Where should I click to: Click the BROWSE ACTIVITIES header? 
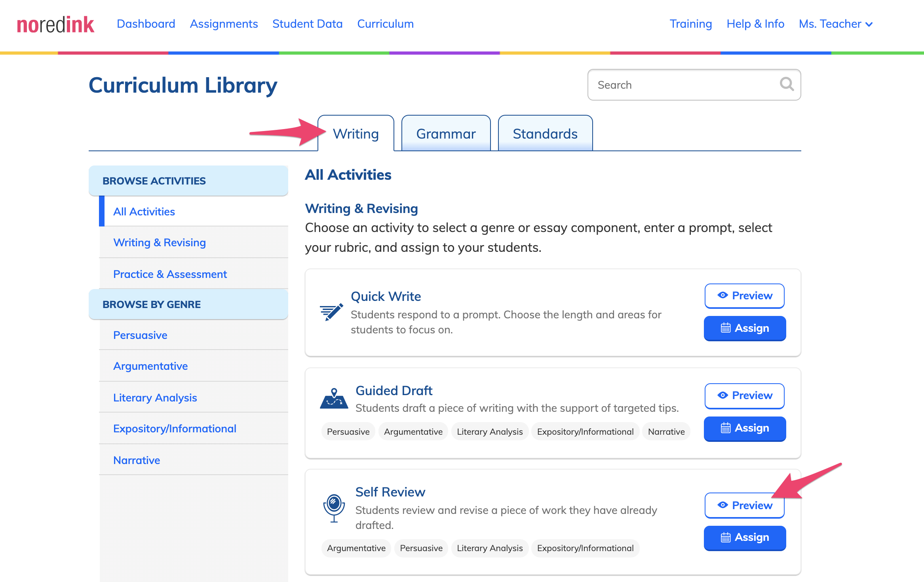click(188, 181)
